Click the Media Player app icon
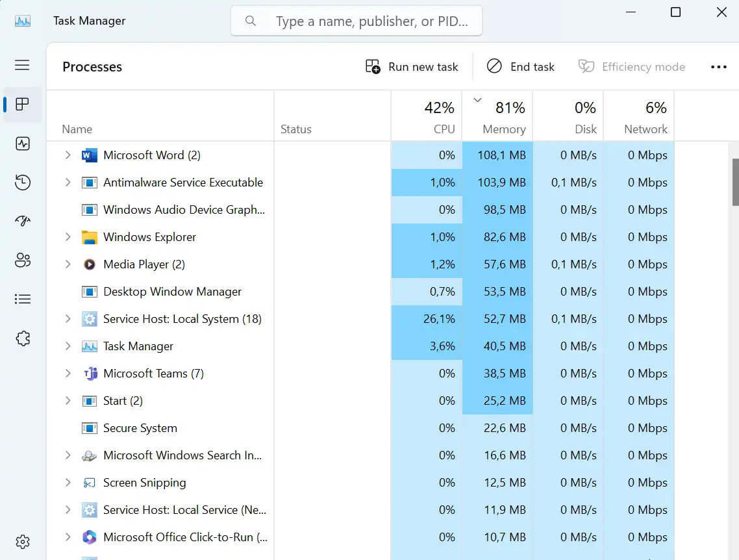The image size is (739, 560). click(90, 264)
